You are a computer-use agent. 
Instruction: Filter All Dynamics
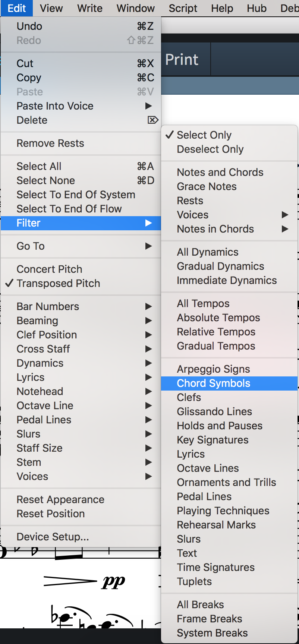coord(229,252)
